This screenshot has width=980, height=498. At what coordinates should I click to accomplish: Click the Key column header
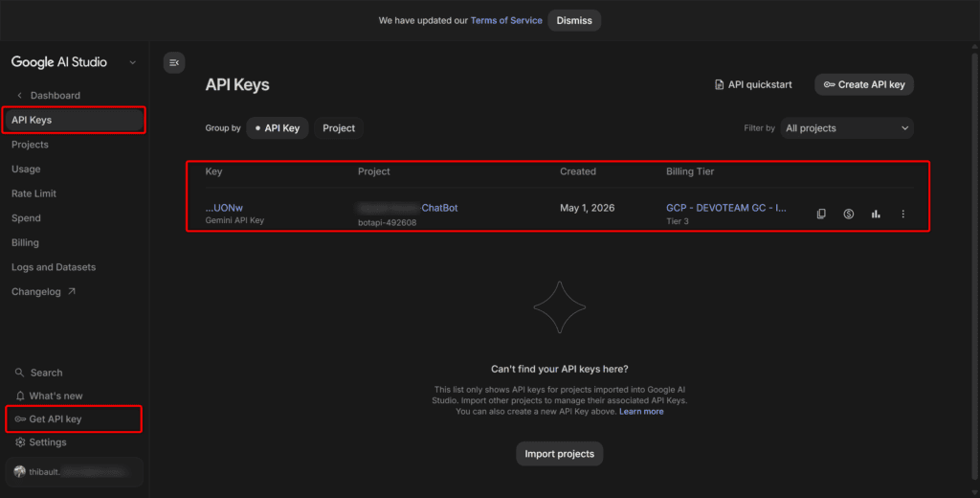tap(213, 171)
